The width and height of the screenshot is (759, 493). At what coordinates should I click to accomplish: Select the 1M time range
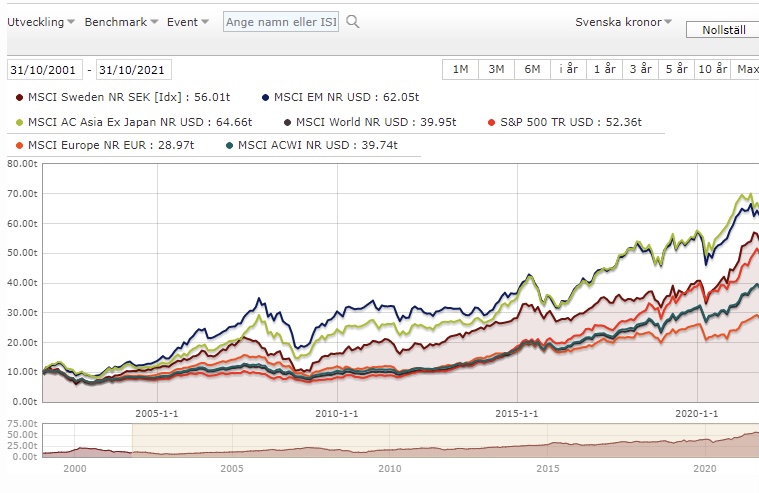coord(460,69)
